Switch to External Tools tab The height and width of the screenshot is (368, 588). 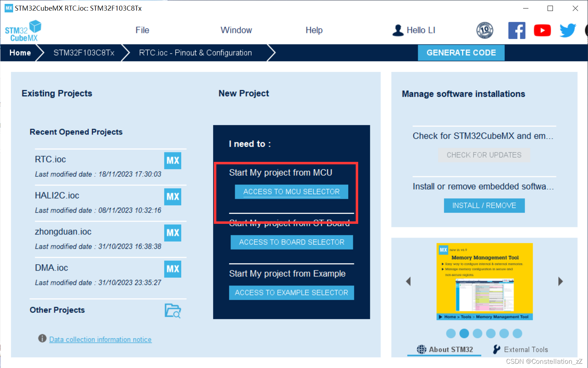(x=520, y=350)
